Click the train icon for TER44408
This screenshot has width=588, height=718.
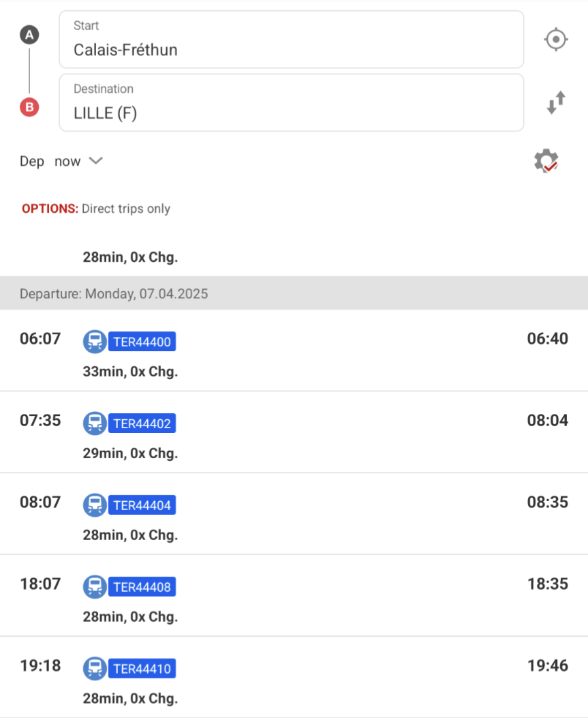pos(95,587)
